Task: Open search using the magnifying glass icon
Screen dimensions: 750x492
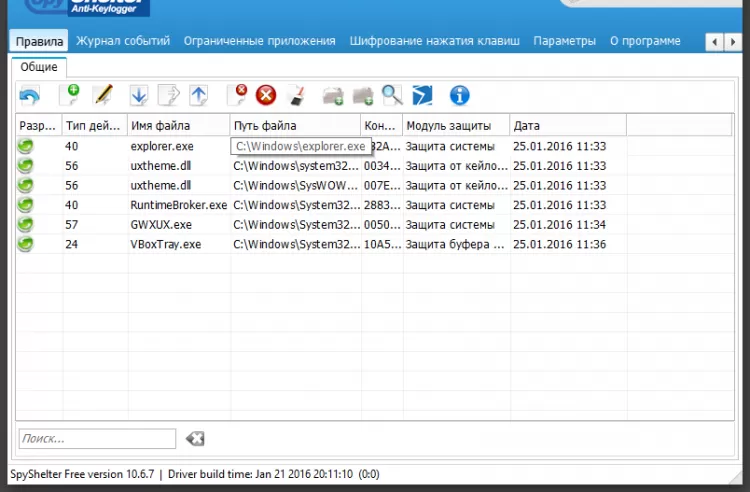Action: pyautogui.click(x=392, y=95)
